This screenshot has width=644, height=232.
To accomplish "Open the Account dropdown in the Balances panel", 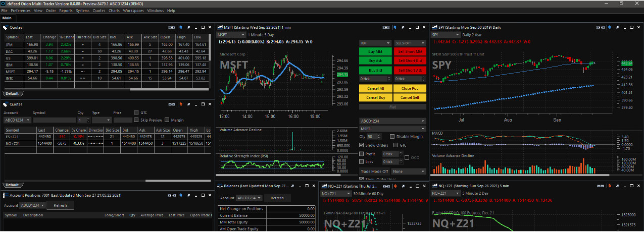I will point(250,198).
